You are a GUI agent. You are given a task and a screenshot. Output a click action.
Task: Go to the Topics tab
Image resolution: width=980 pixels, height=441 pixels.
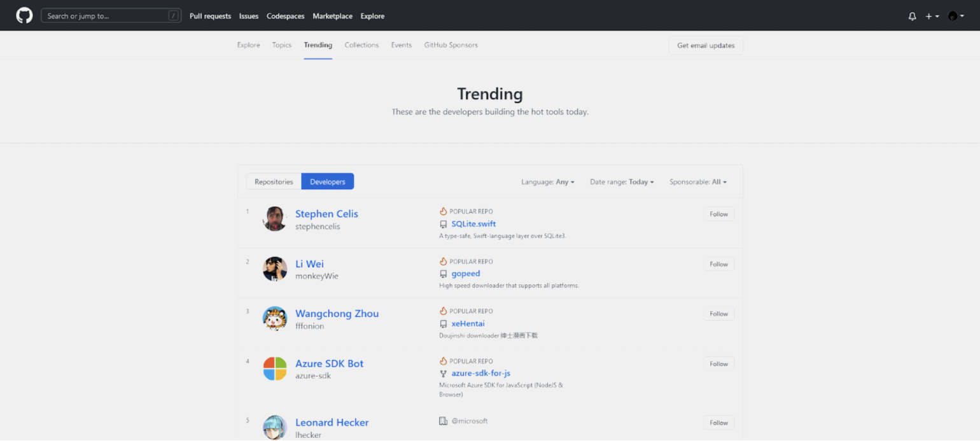(281, 45)
